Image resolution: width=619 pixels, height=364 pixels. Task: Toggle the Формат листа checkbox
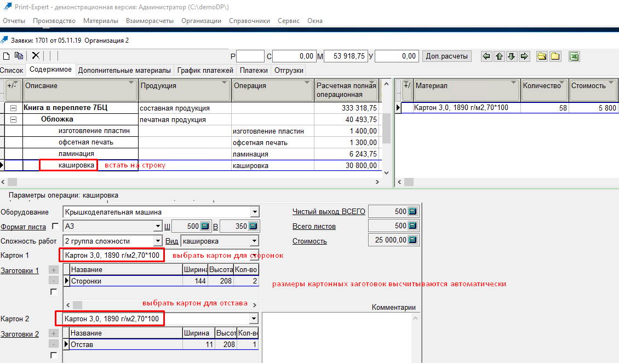point(55,226)
